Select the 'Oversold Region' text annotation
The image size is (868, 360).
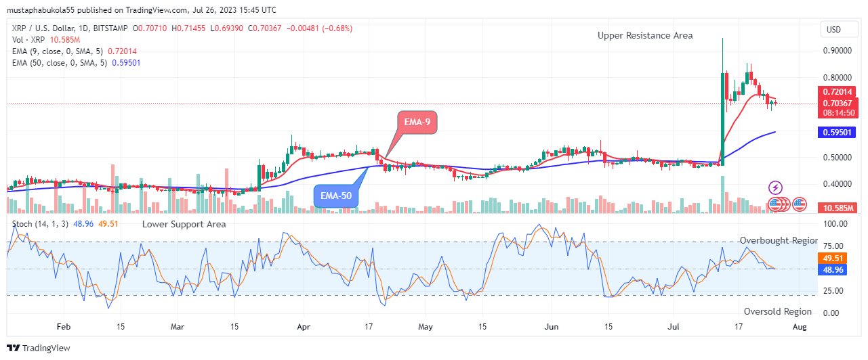click(x=777, y=311)
